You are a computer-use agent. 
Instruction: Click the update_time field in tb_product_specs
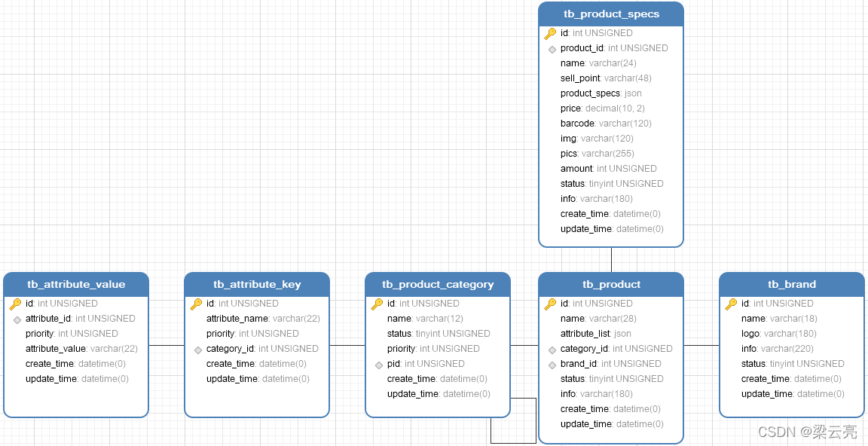click(x=612, y=228)
